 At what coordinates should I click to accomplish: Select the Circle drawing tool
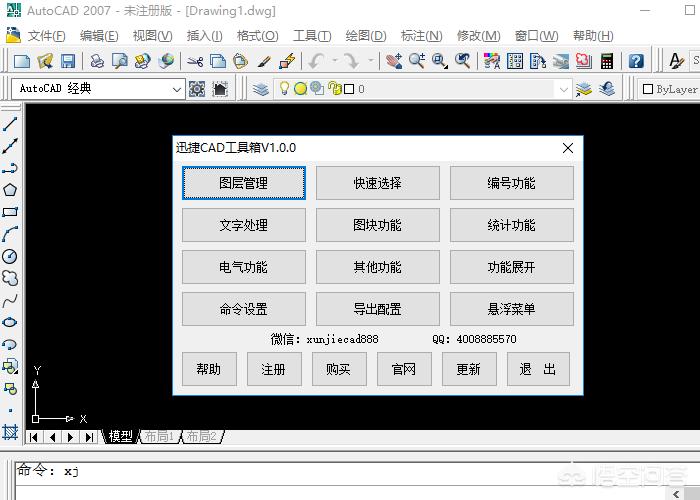(10, 256)
